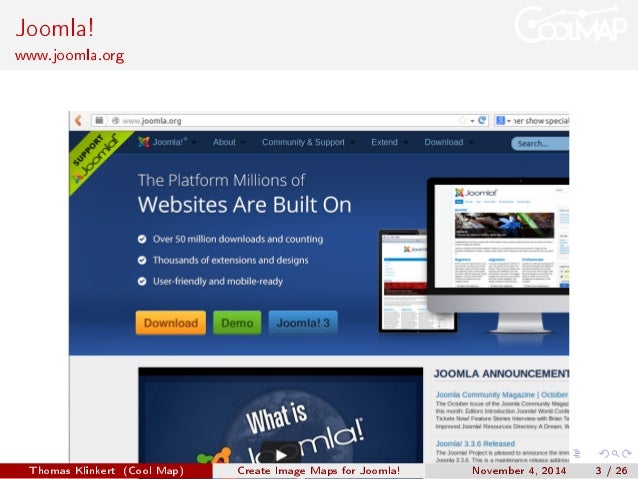638x479 pixels.
Task: Click the 'User-friendly and mobile-ready' checkmark bullet
Action: 142,281
